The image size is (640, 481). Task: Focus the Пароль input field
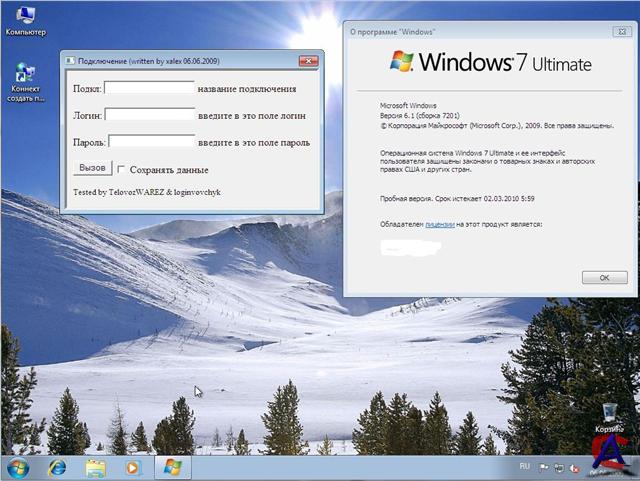(x=151, y=142)
